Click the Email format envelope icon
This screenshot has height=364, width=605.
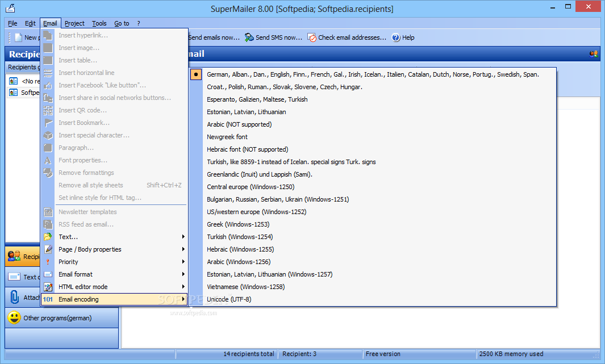48,274
